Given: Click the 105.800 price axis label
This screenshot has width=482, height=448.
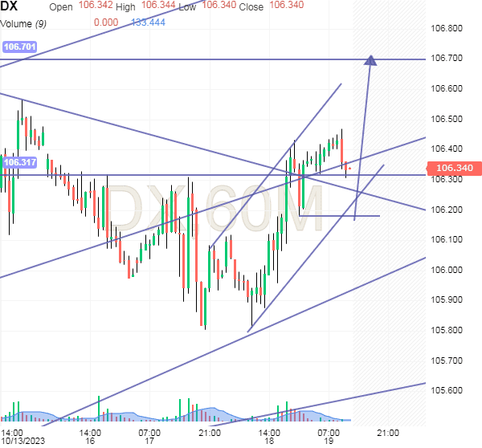Looking at the screenshot, I should [447, 330].
